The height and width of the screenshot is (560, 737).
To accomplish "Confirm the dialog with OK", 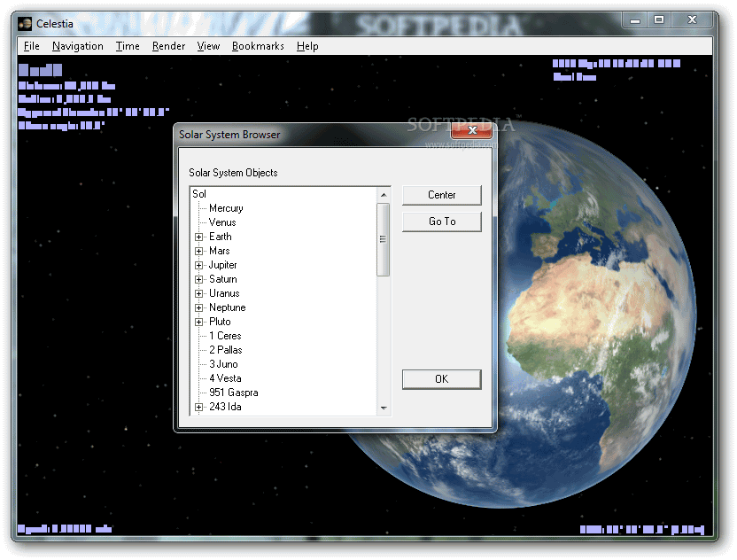I will (x=441, y=379).
